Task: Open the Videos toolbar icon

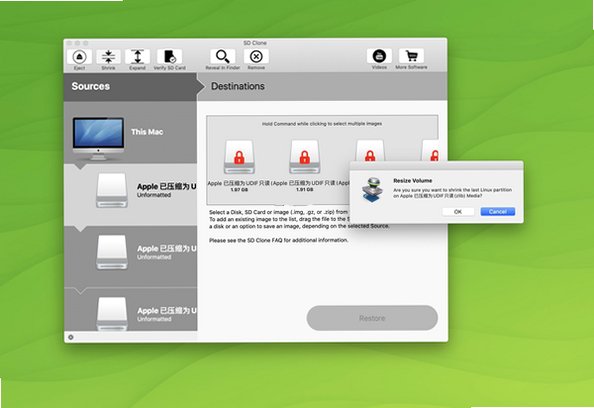Action: [379, 56]
